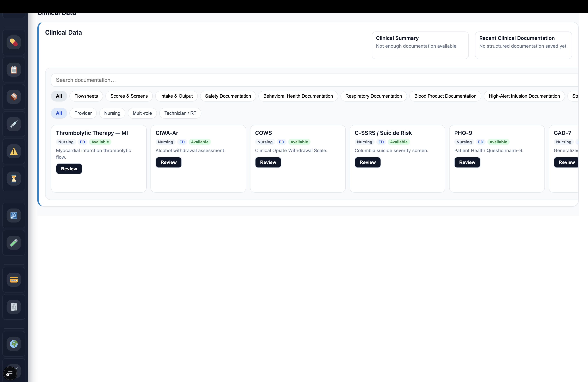This screenshot has width=588, height=382.
Task: Open the credit card billing sidebar icon
Action: (14, 280)
